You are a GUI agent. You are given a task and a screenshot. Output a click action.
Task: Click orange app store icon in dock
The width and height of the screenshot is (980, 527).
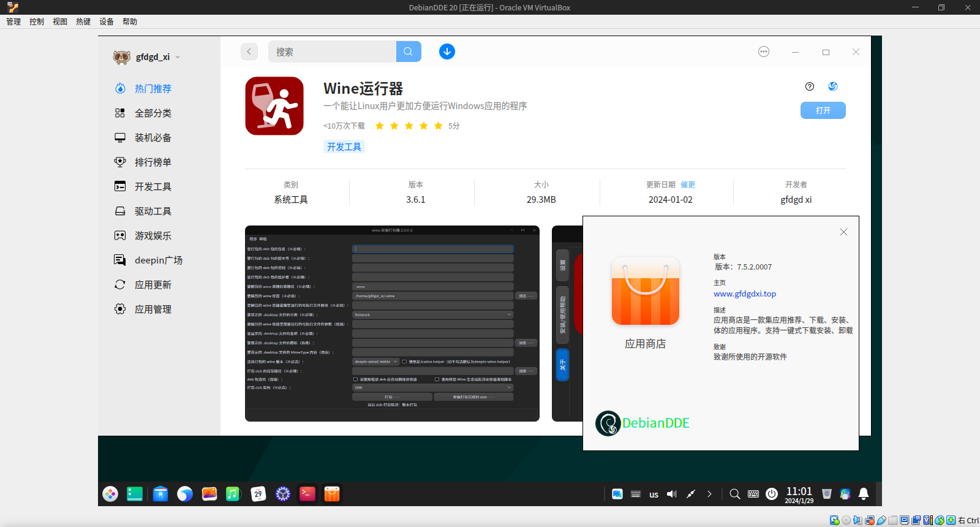[332, 494]
